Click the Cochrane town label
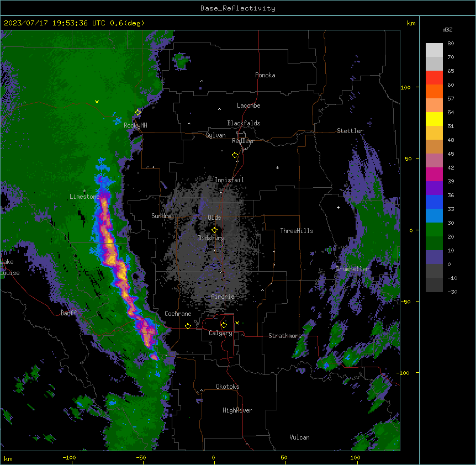 pos(178,314)
